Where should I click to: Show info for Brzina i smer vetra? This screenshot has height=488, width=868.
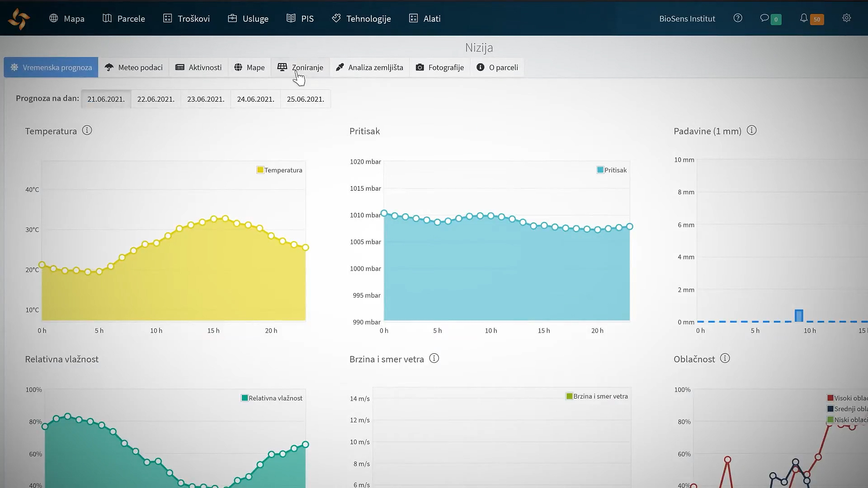434,358
